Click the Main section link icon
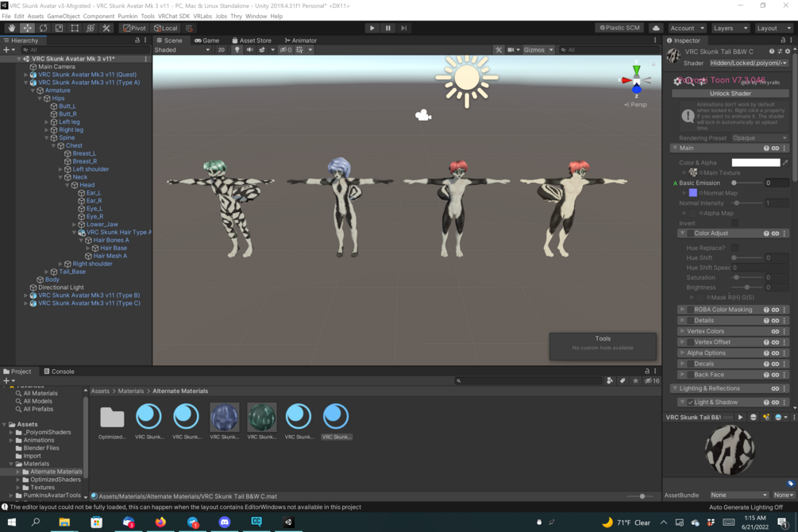 [x=775, y=148]
